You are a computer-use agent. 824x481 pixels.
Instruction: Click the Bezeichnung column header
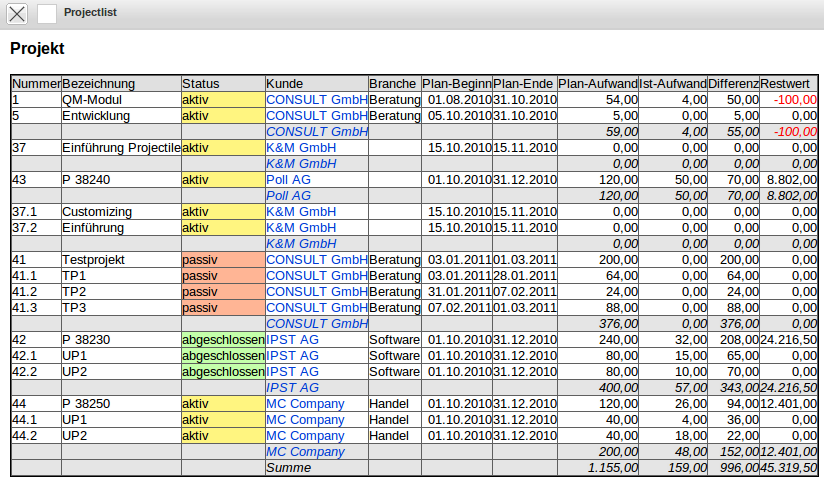click(x=98, y=84)
